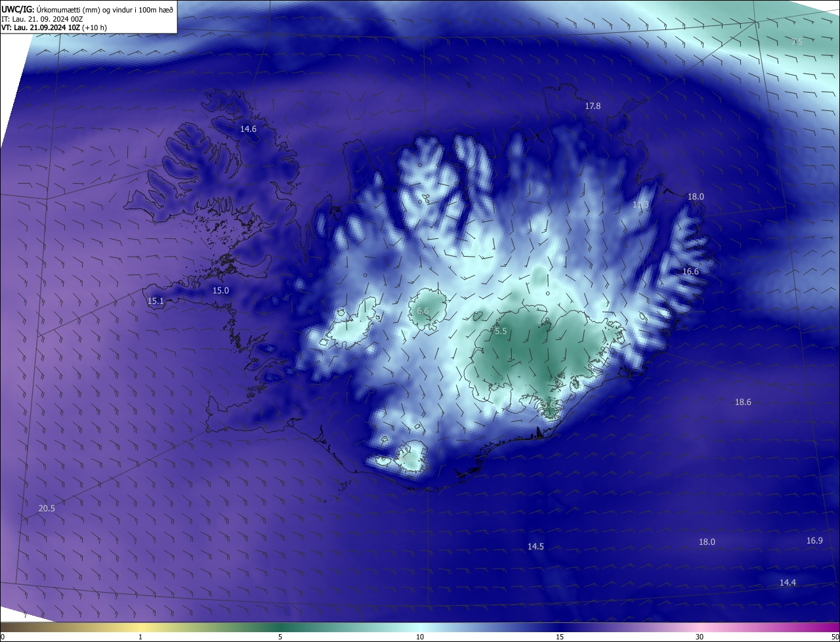Click the '50' tick on the color scale
Viewport: 840px width, 642px height.
835,637
